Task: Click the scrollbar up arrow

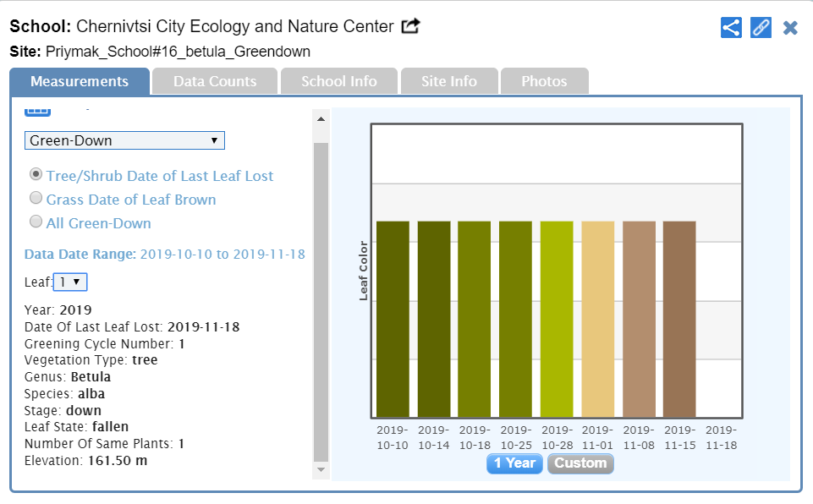Action: coord(321,119)
